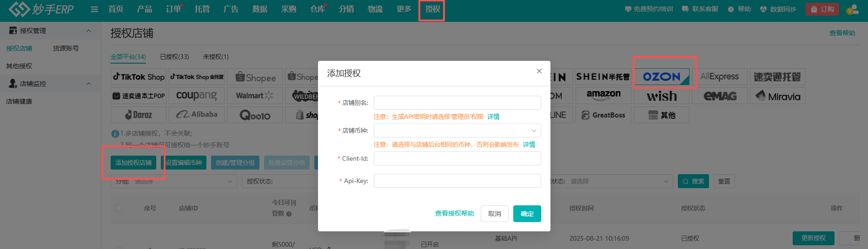868x249 pixels.
Task: Focus the Api-Key input field
Action: click(457, 181)
